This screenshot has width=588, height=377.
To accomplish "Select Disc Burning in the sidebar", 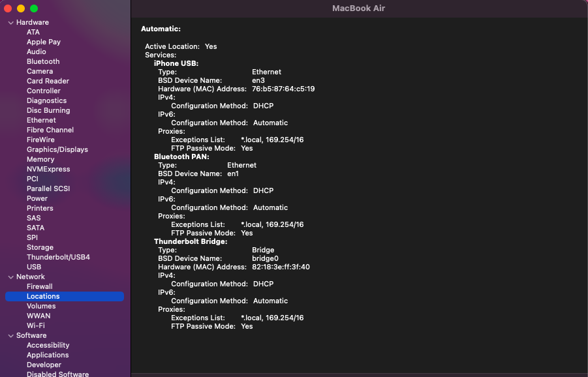I will click(48, 110).
